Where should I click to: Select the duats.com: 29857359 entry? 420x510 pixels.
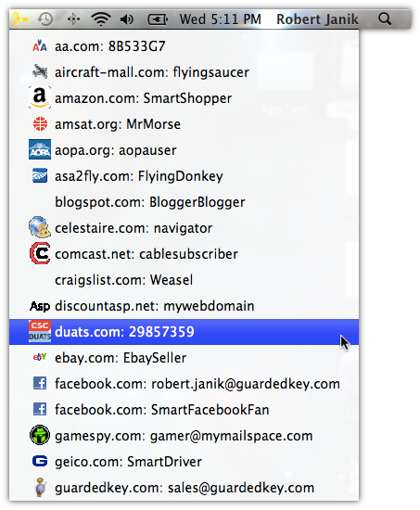pyautogui.click(x=185, y=332)
